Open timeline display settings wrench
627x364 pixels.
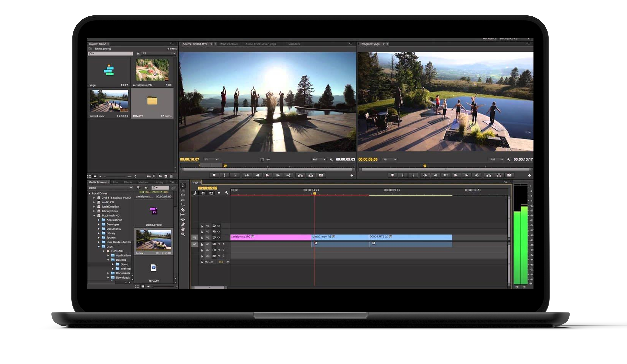coord(226,193)
